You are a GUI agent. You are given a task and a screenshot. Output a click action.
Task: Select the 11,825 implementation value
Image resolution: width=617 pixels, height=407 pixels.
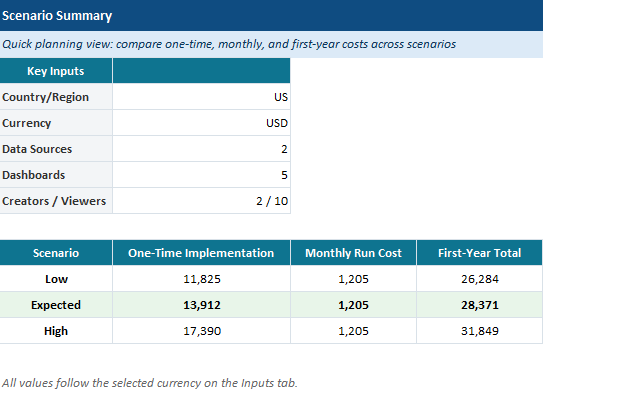point(201,279)
